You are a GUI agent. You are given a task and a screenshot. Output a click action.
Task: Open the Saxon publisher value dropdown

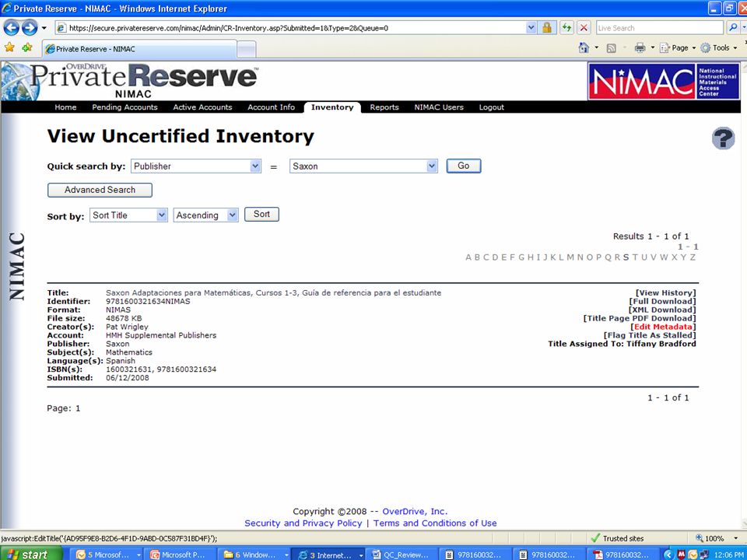click(363, 166)
